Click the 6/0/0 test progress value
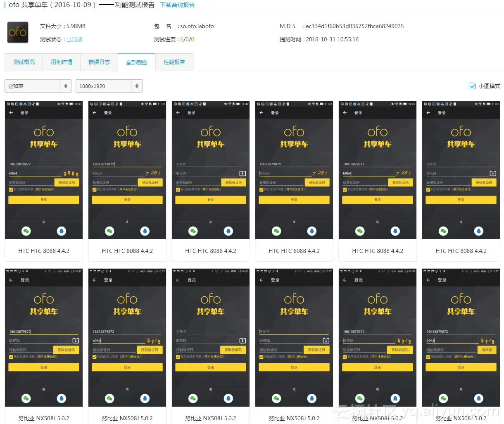The height and width of the screenshot is (424, 504). click(187, 39)
